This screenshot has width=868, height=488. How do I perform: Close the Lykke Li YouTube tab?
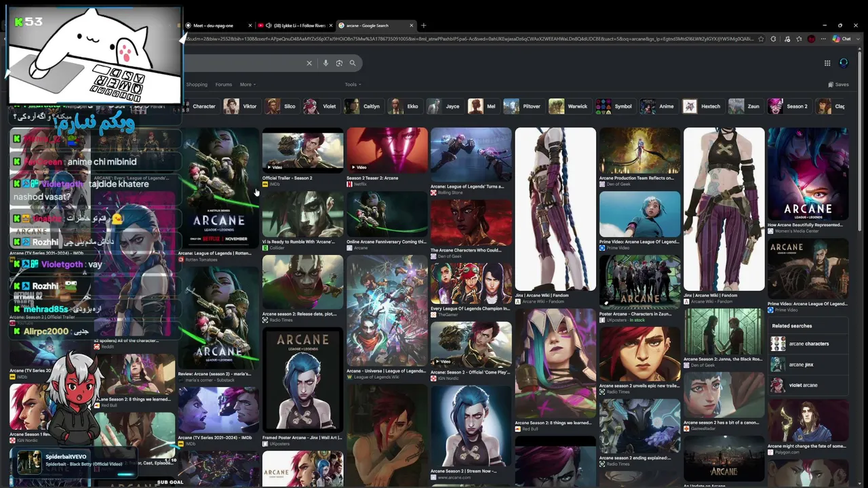click(x=332, y=26)
